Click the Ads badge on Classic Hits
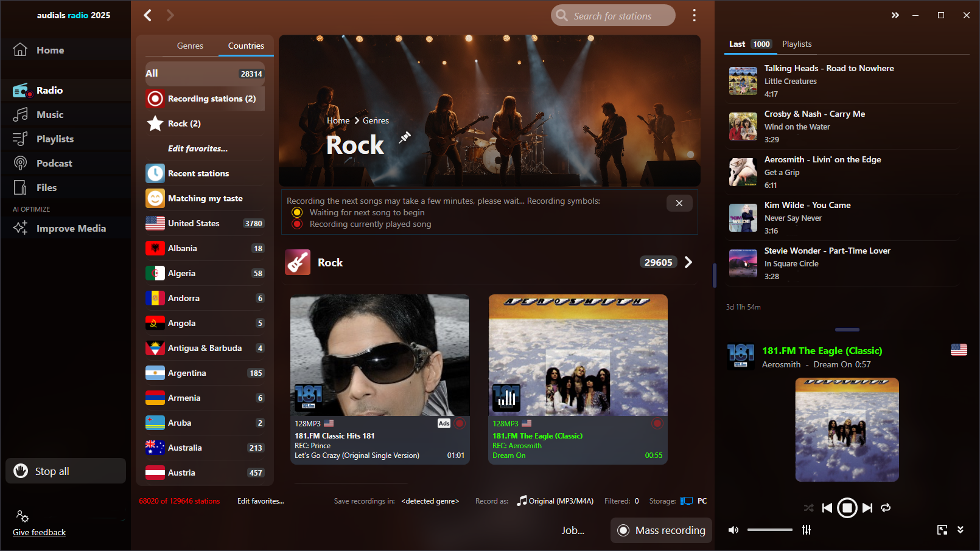 pyautogui.click(x=444, y=423)
